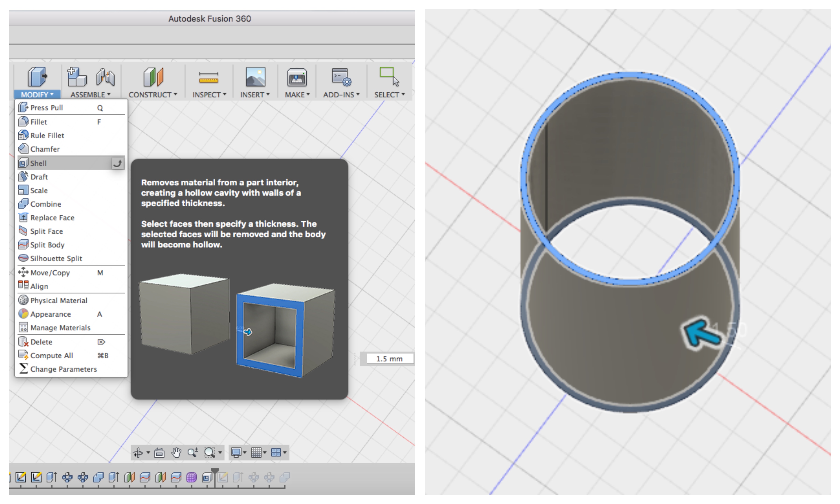
Task: Click the Zoom plus-minus icon
Action: pos(193,452)
